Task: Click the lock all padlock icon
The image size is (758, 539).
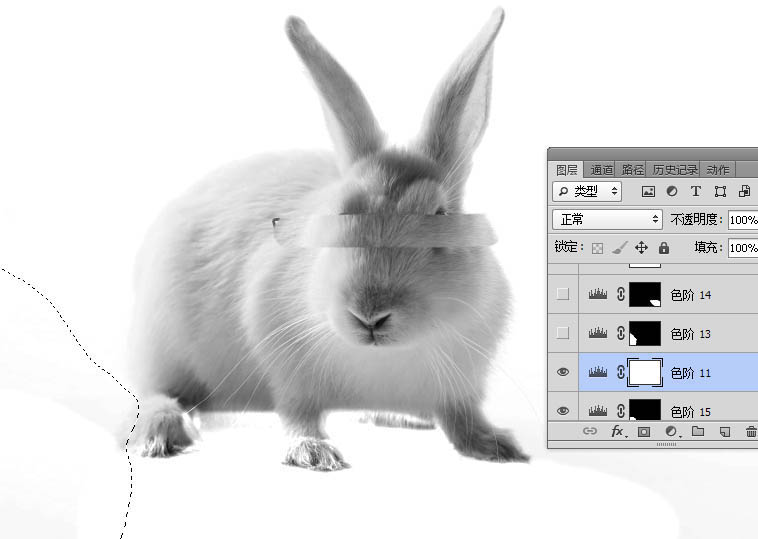Action: tap(664, 248)
